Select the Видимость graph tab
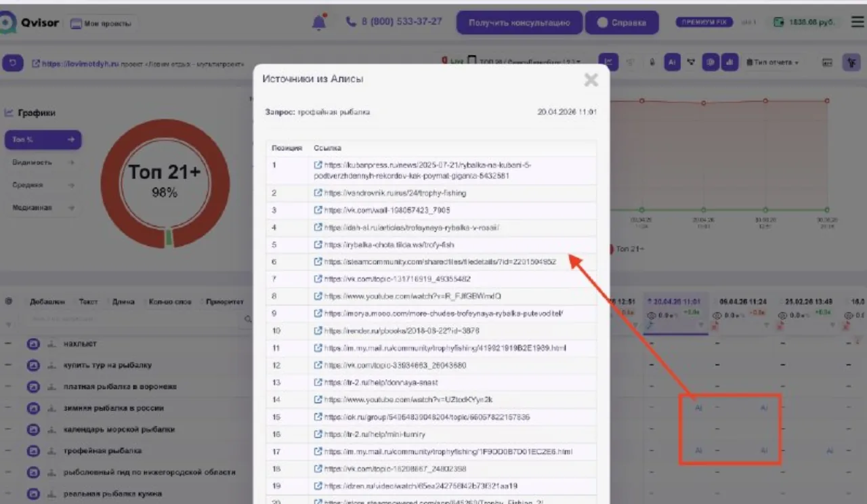The height and width of the screenshot is (504, 867). tap(43, 163)
